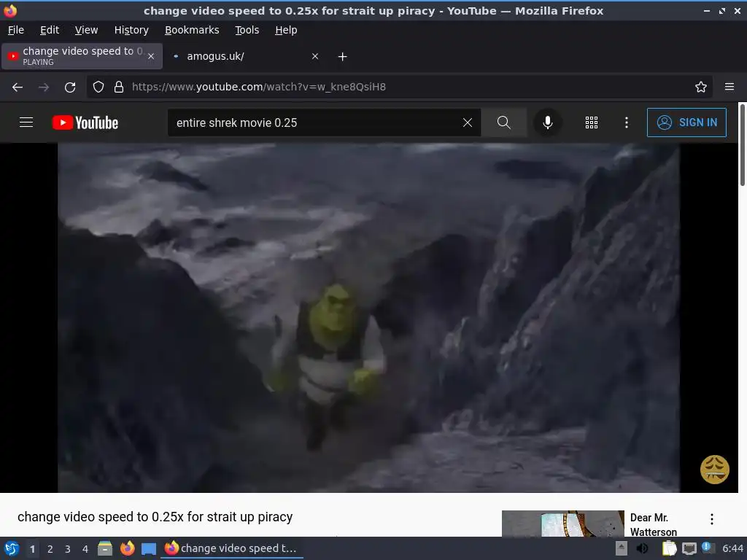This screenshot has width=747, height=560.
Task: Open YouTube hamburger guide menu
Action: (26, 122)
